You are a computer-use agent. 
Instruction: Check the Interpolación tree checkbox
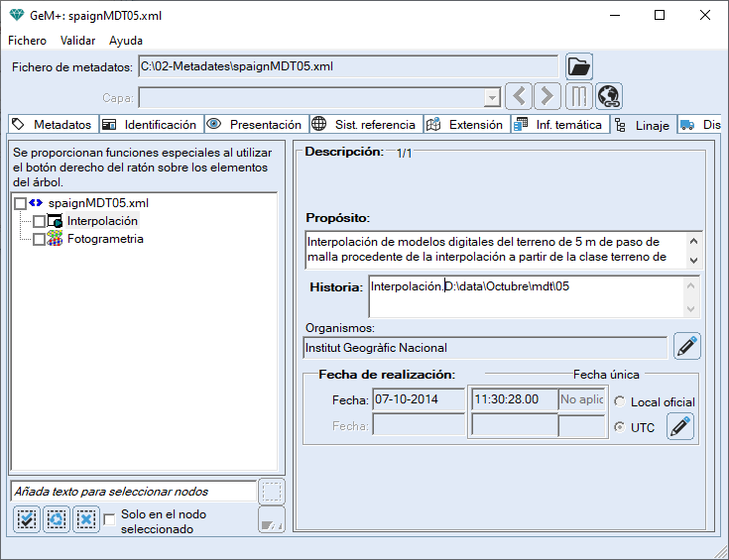[39, 221]
